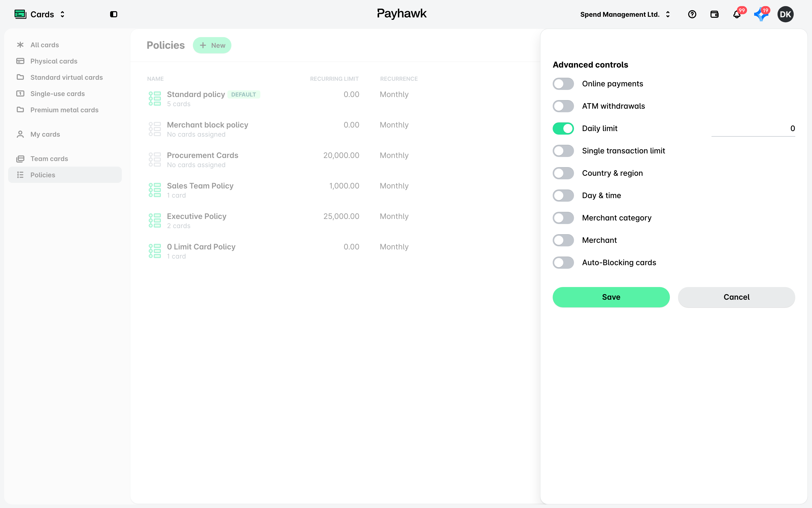Enable the Merchant toggle
Image resolution: width=812 pixels, height=508 pixels.
(x=563, y=240)
